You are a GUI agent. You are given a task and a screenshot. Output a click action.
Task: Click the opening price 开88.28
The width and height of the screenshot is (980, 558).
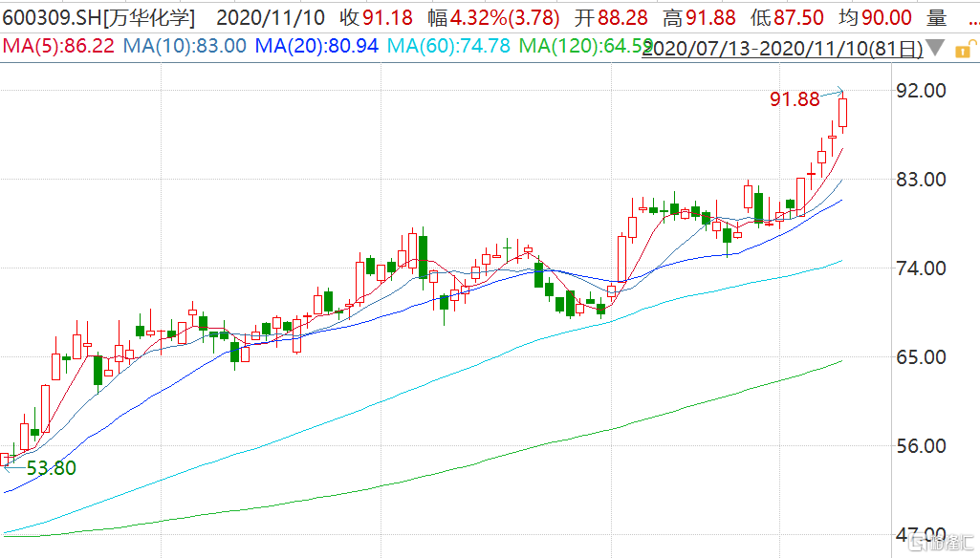(x=611, y=17)
